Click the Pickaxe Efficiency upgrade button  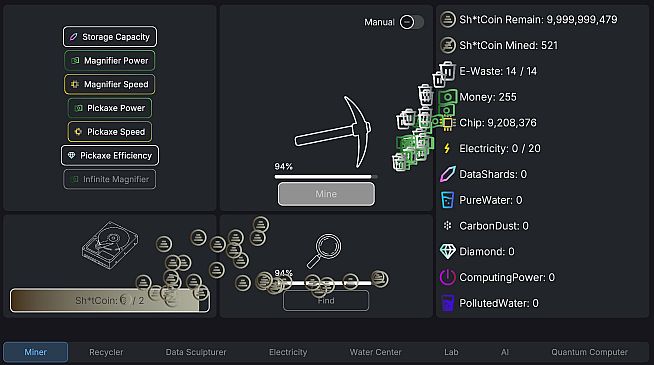[x=110, y=156]
